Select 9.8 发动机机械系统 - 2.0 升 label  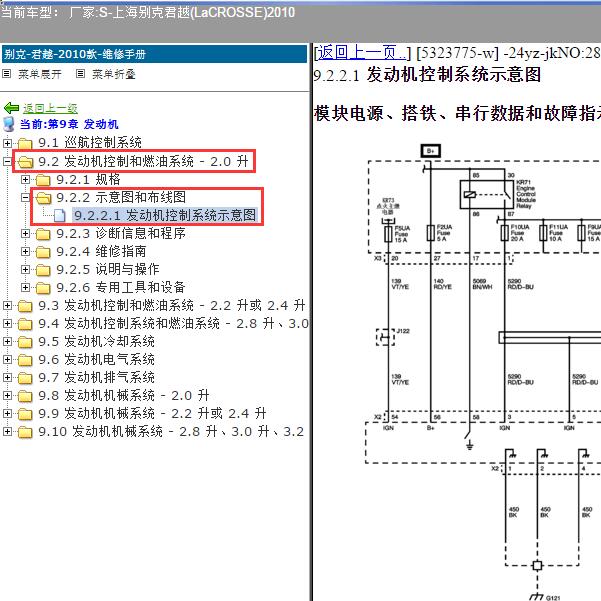click(x=124, y=396)
